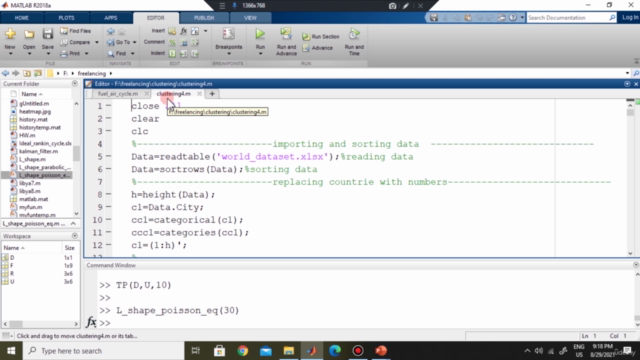Click the Save disk icon
Image resolution: width=640 pixels, height=360 pixels.
(x=48, y=34)
